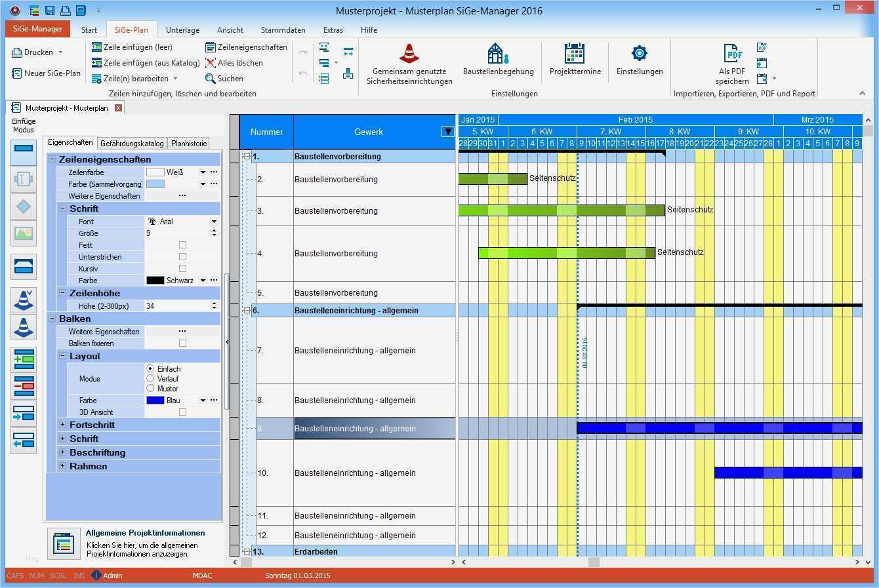Select the diamond milestone insert tool
This screenshot has height=588, width=879.
[x=24, y=206]
